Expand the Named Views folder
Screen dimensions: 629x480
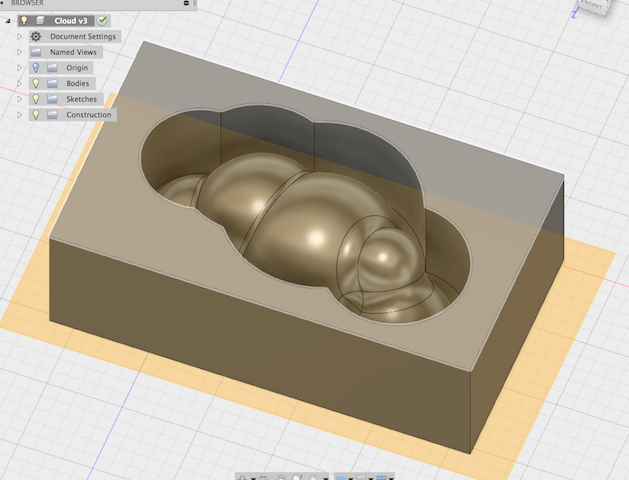click(x=19, y=52)
